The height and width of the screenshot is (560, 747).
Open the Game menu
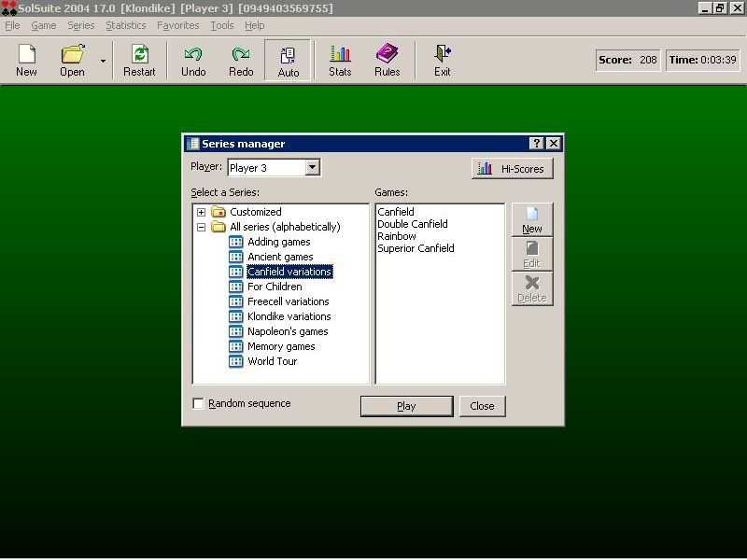click(43, 25)
